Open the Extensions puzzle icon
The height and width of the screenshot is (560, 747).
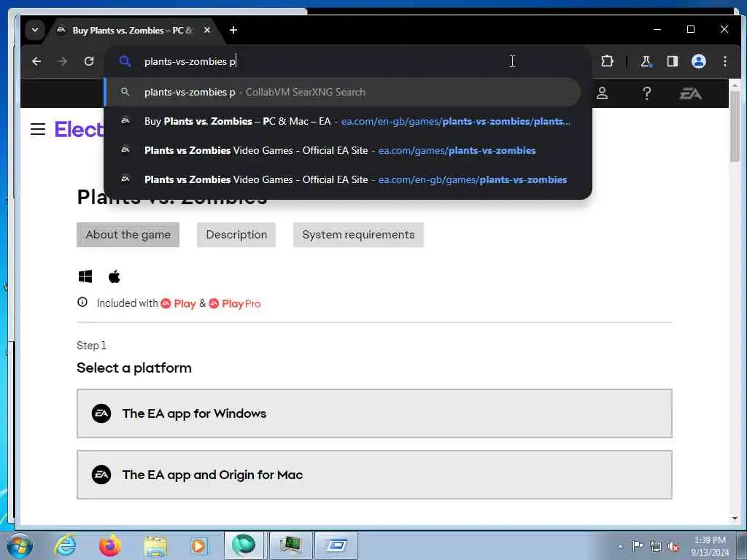point(607,61)
